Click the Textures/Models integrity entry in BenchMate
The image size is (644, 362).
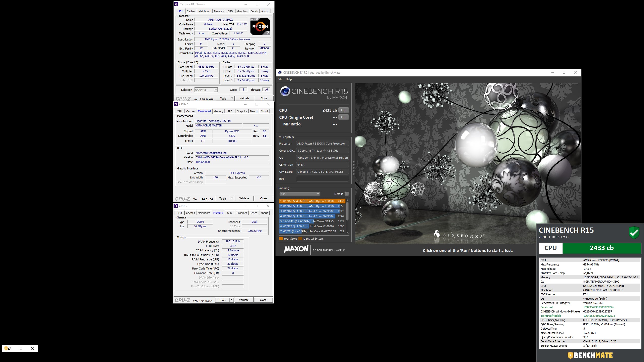590,316
